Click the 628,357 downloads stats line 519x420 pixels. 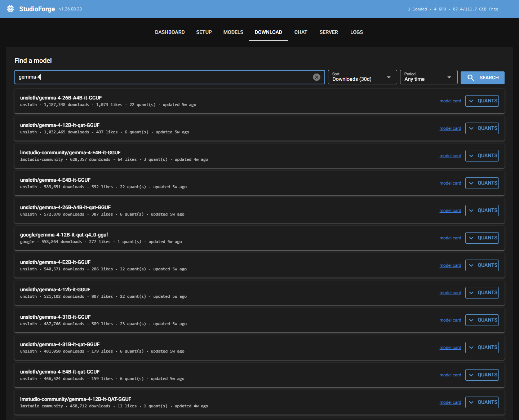pyautogui.click(x=114, y=160)
